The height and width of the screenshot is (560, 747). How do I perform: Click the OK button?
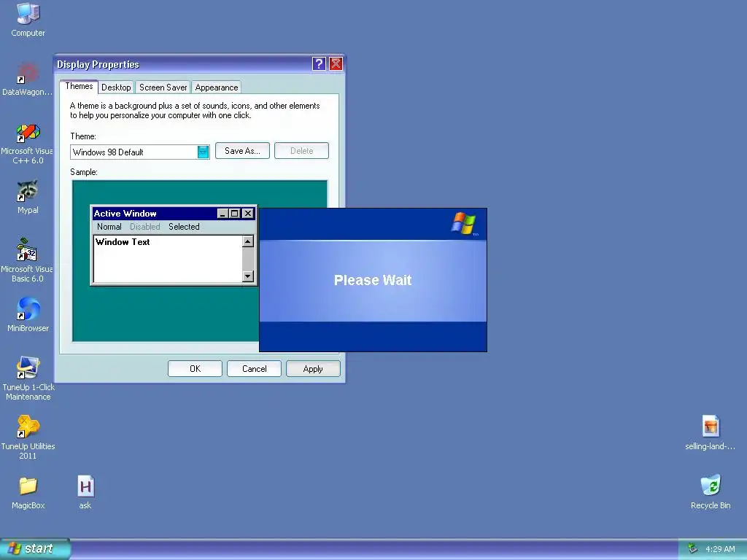click(x=195, y=368)
